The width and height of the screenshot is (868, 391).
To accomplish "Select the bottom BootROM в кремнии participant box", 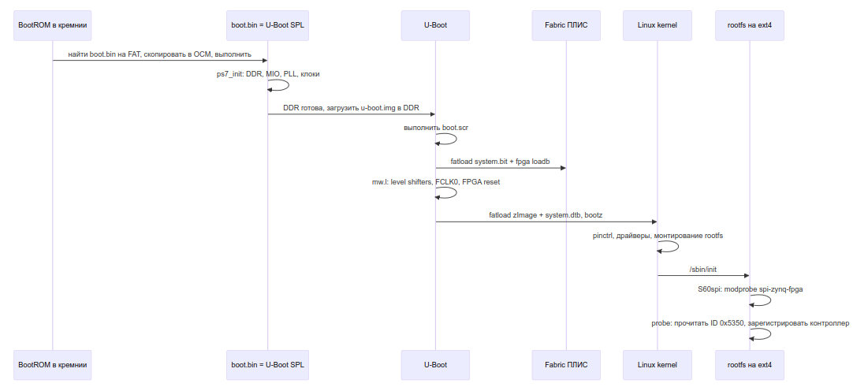I will click(53, 365).
